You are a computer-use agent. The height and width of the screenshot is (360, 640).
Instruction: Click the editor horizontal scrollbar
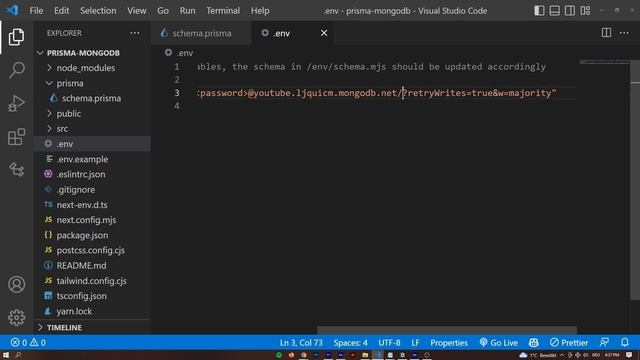[x=447, y=330]
